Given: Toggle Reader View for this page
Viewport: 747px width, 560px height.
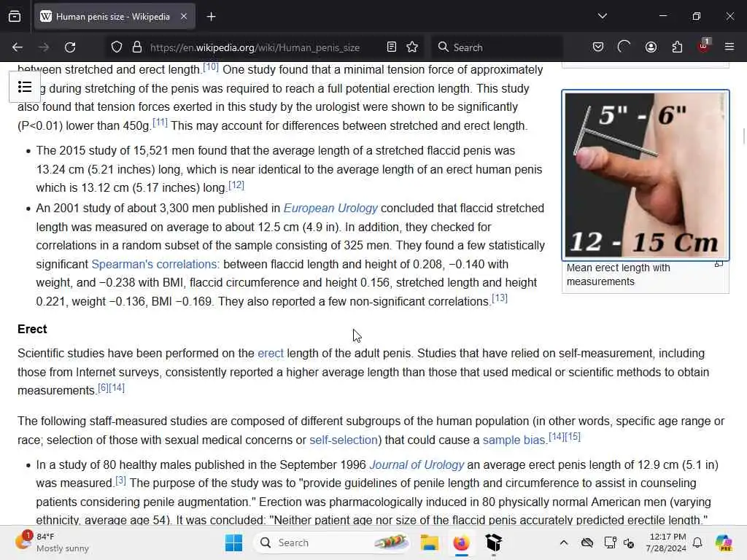Looking at the screenshot, I should click(392, 47).
